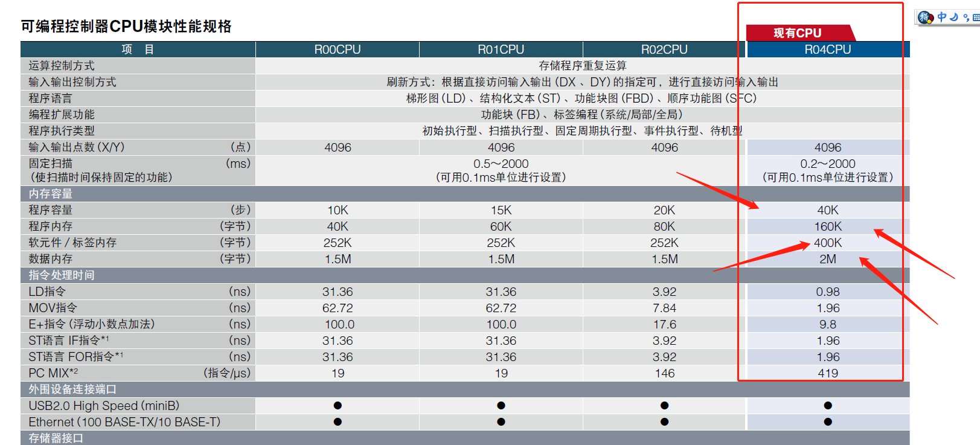
Task: Click the R01CPU column header
Action: coord(501,50)
